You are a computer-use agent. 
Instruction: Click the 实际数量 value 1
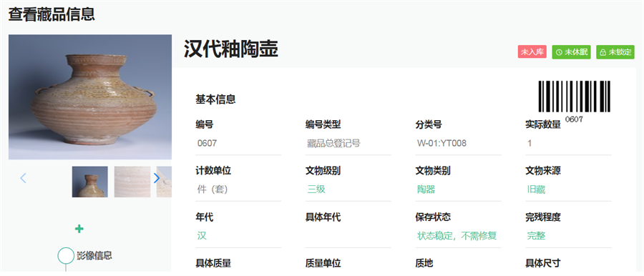click(x=530, y=143)
